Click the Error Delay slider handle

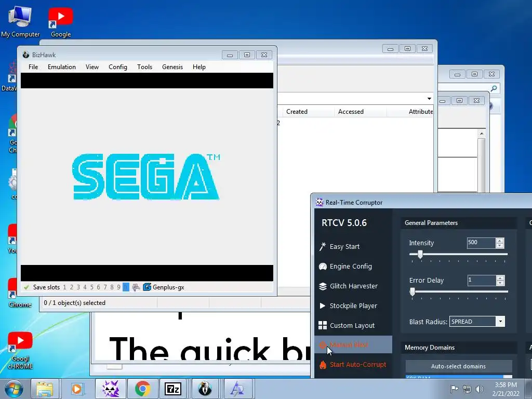coord(412,291)
